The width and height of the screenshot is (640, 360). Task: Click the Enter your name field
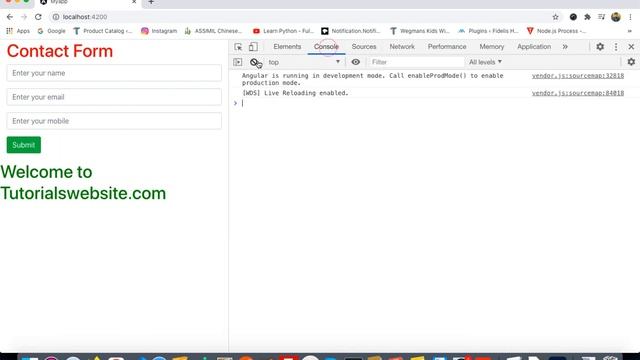114,73
